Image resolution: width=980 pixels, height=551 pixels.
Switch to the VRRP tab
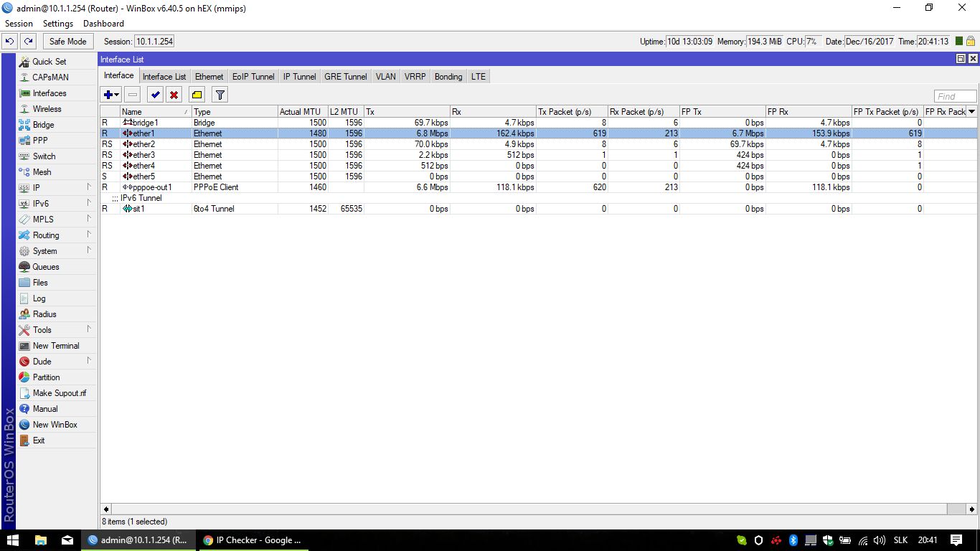[415, 77]
